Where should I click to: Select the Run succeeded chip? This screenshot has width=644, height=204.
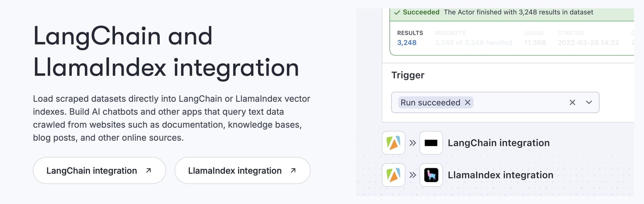(430, 102)
